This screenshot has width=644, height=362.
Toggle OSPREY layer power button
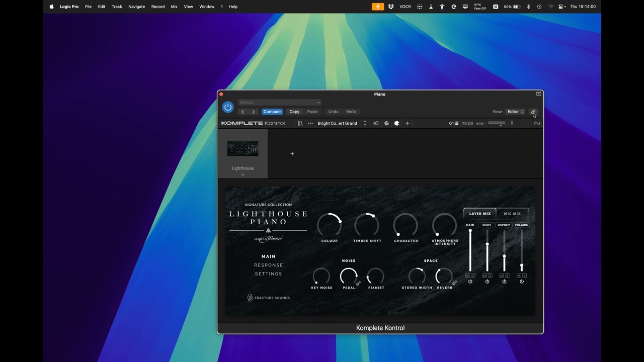tap(504, 282)
